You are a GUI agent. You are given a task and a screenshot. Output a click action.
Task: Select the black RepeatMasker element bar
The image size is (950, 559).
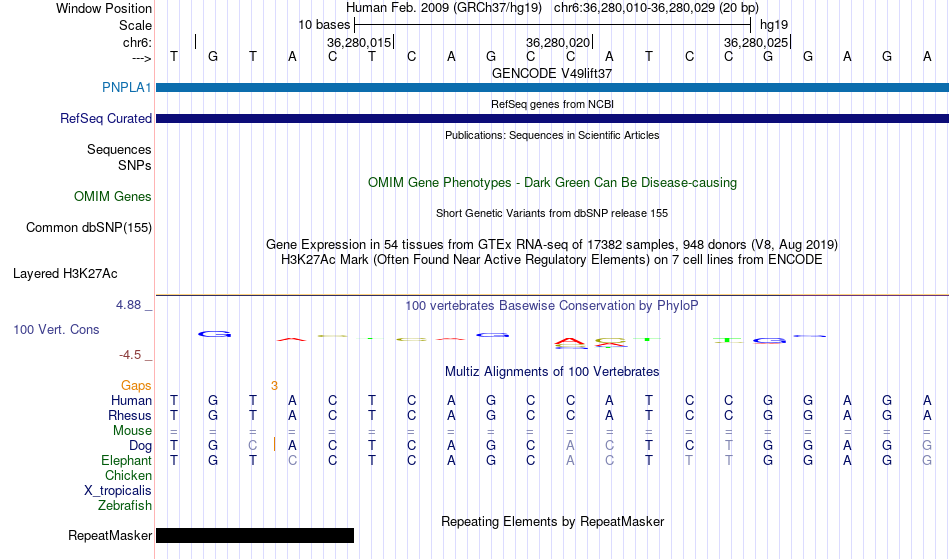255,535
